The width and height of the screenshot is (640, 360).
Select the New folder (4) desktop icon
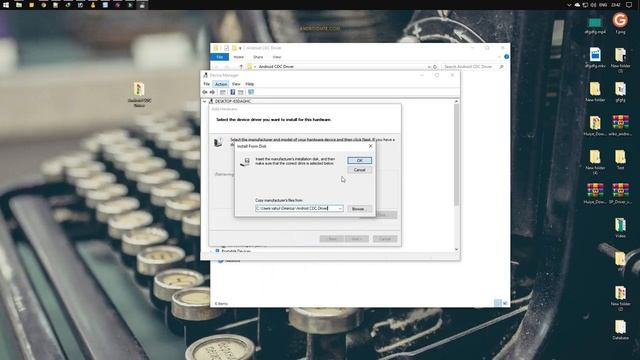[x=595, y=162]
